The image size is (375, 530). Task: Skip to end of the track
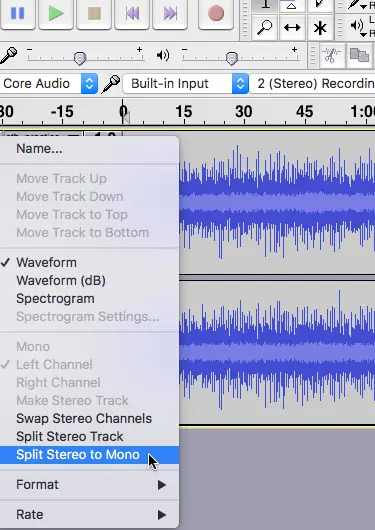[170, 14]
